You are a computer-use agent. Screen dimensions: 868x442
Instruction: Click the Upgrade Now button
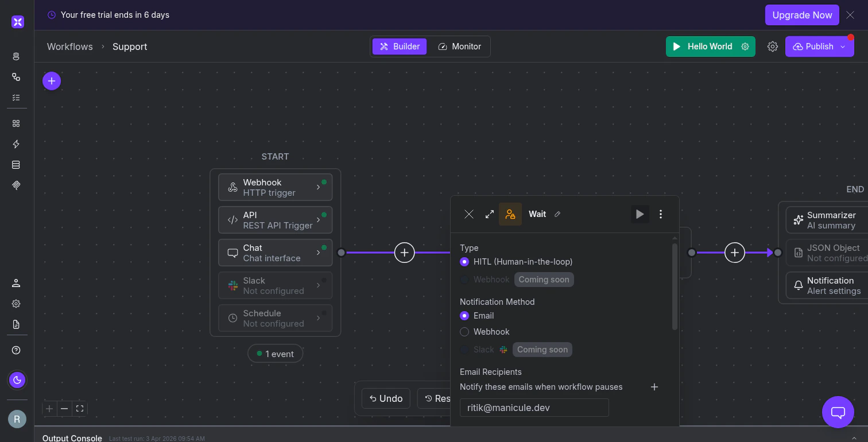click(x=802, y=15)
